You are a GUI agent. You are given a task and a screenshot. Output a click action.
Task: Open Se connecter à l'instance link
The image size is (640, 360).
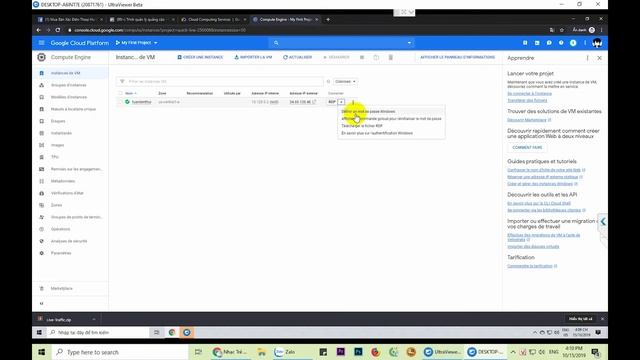tap(529, 94)
